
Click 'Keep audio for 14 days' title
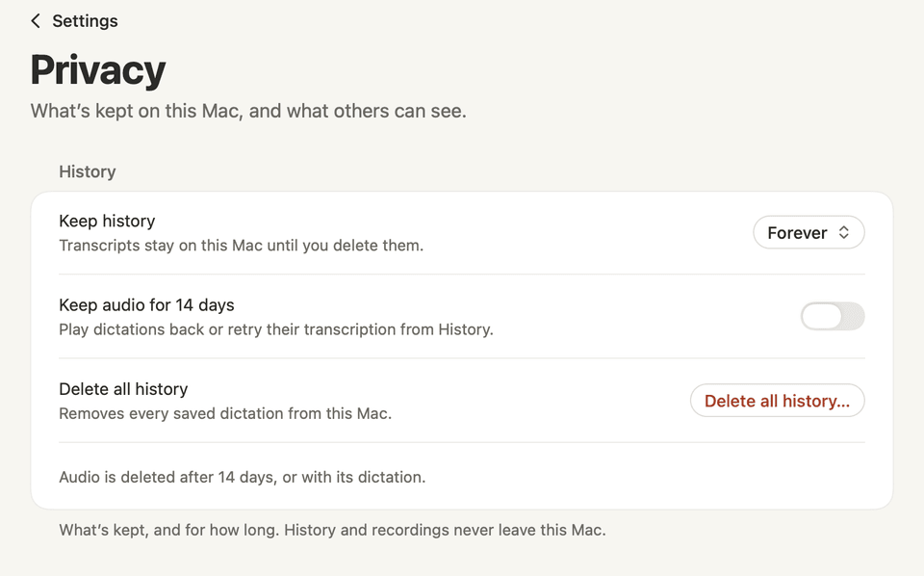click(x=146, y=304)
